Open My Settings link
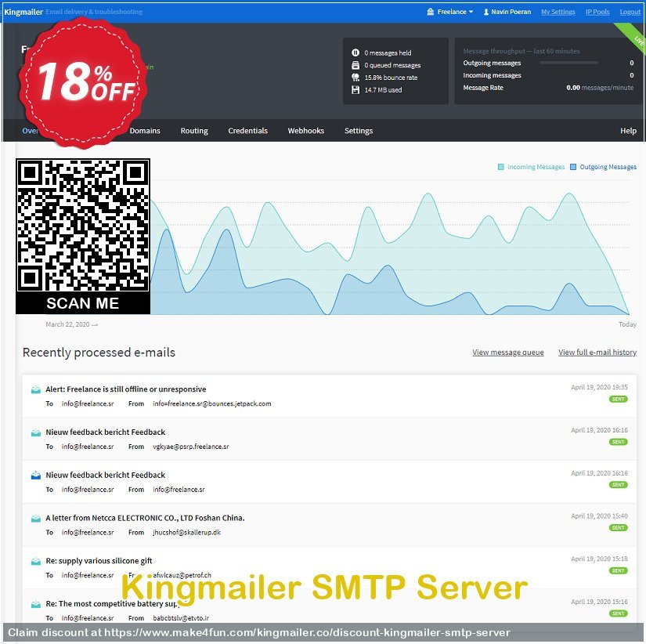The height and width of the screenshot is (644, 646). click(558, 12)
